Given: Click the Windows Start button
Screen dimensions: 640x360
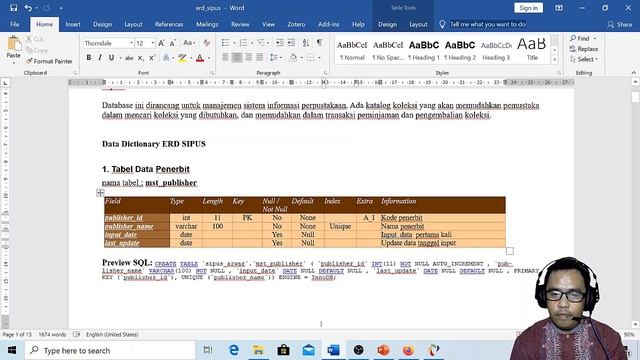Looking at the screenshot, I should tap(11, 350).
